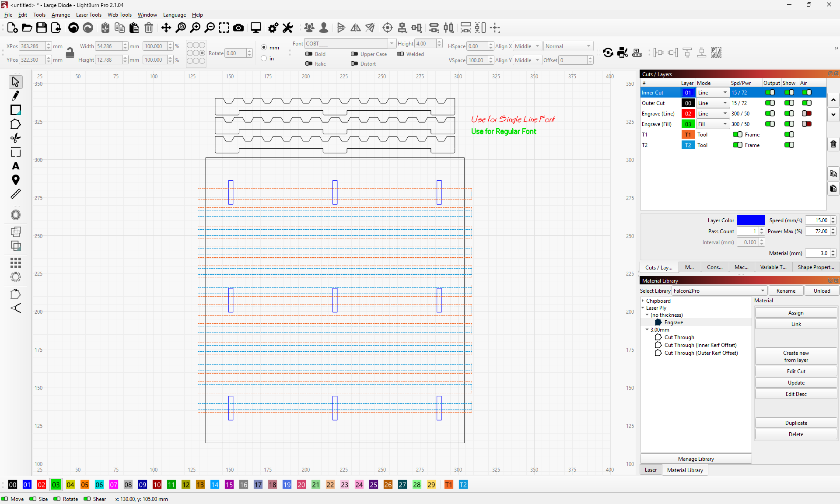This screenshot has height=504, width=840.
Task: Undo the last action
Action: (73, 28)
